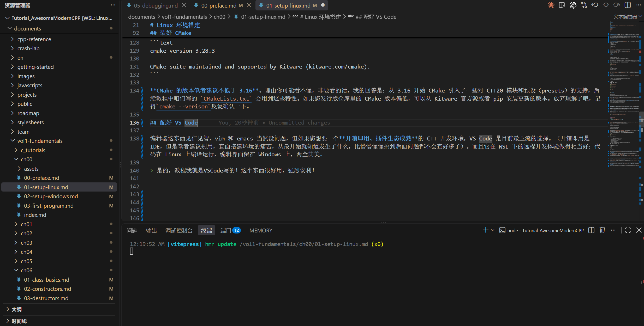The width and height of the screenshot is (644, 326).
Task: Collapse the documents folder
Action: pyautogui.click(x=10, y=28)
